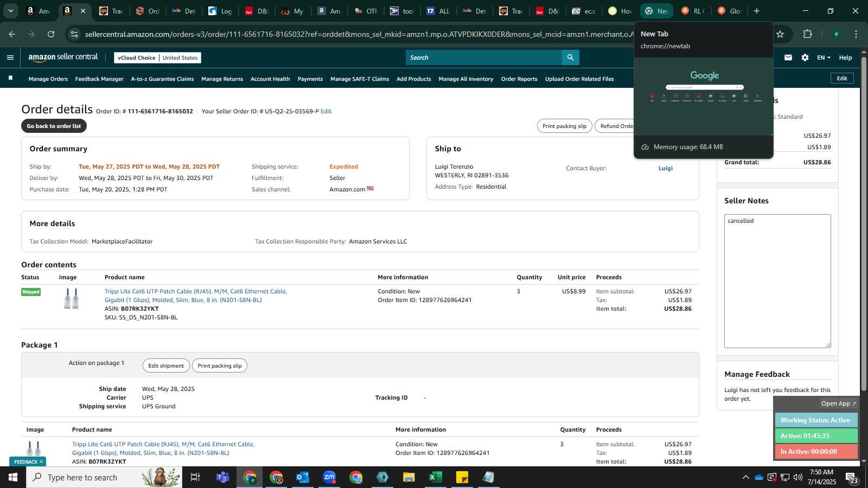This screenshot has width=868, height=488.
Task: Print packing slip for package 1
Action: click(220, 365)
